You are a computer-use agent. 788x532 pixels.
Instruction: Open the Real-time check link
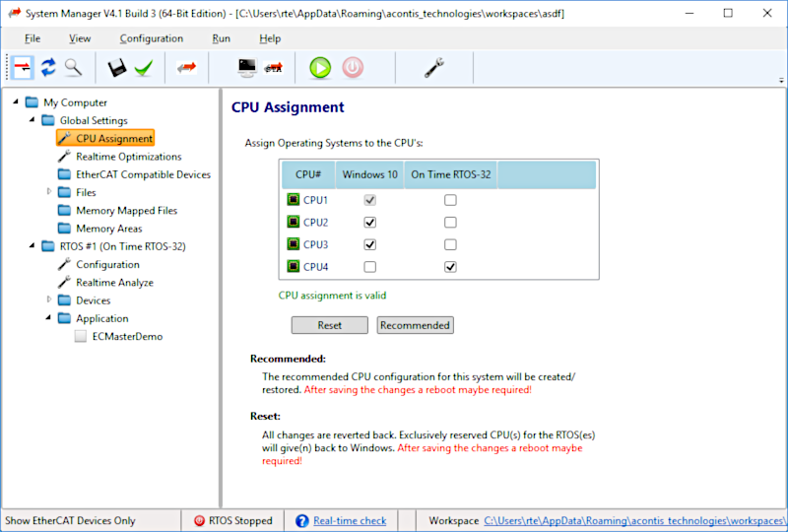(x=349, y=520)
